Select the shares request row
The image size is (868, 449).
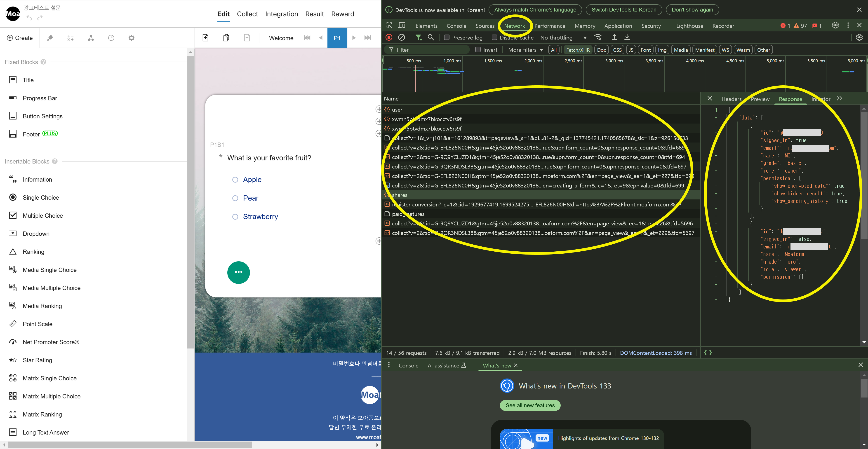pos(541,195)
